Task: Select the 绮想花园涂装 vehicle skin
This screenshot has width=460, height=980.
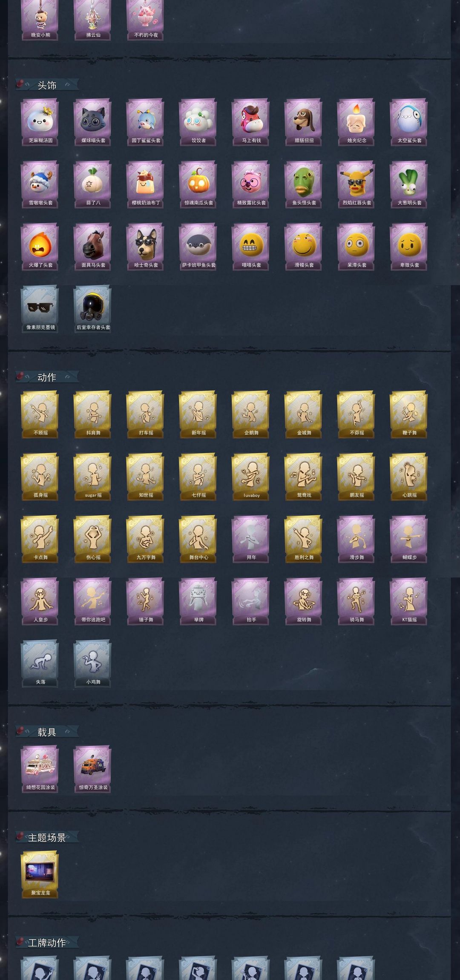Action: pos(40,769)
